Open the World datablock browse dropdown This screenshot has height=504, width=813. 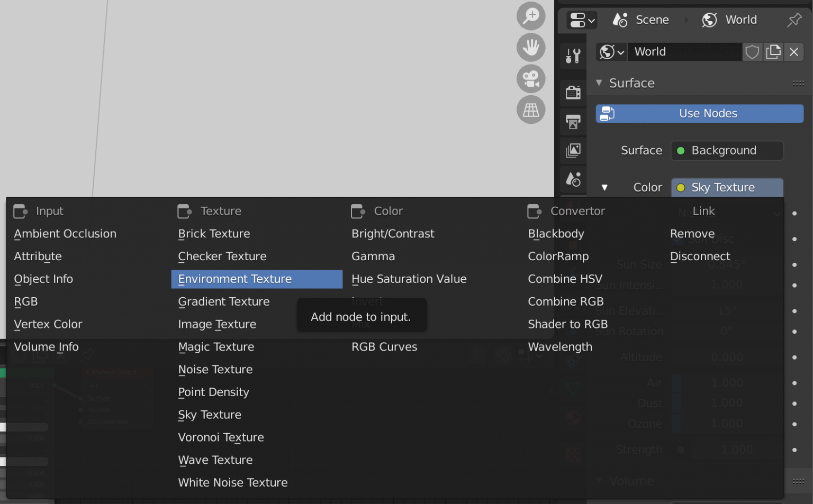point(611,52)
